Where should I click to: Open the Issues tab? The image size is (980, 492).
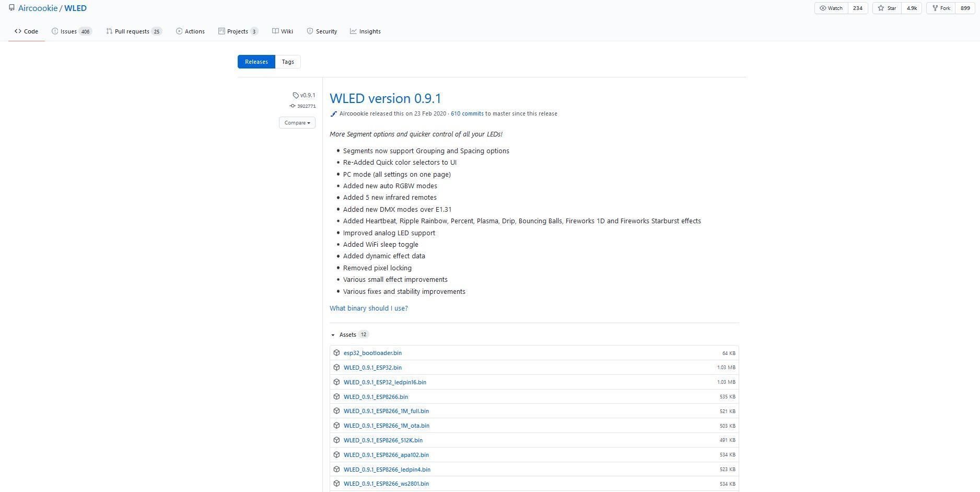[x=72, y=31]
